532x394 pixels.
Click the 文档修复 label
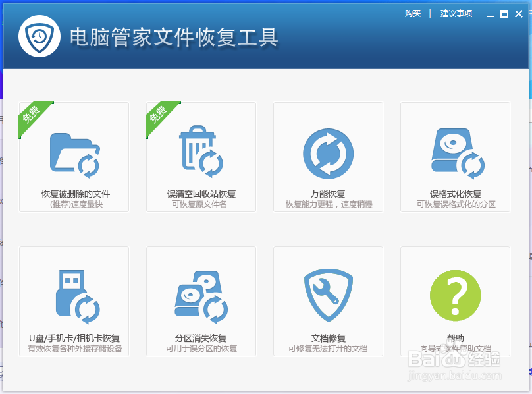[328, 338]
